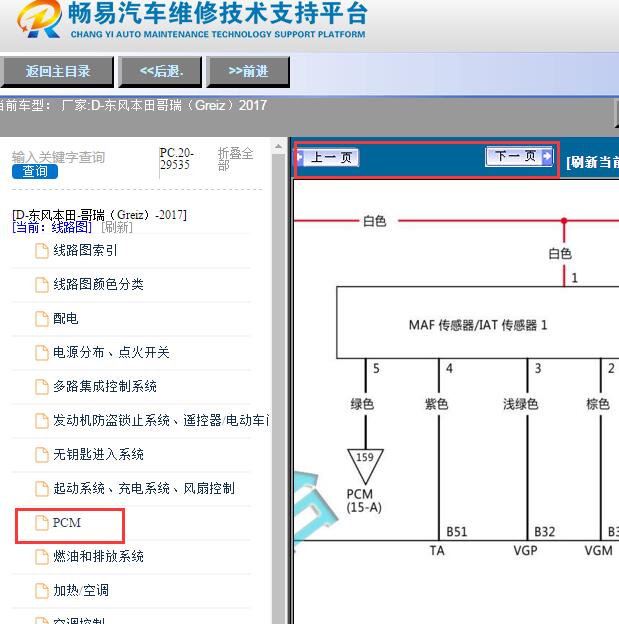Viewport: 619px width, 624px height.
Task: Click the page icon beside 电源分布、点火开关
Action: click(x=42, y=353)
